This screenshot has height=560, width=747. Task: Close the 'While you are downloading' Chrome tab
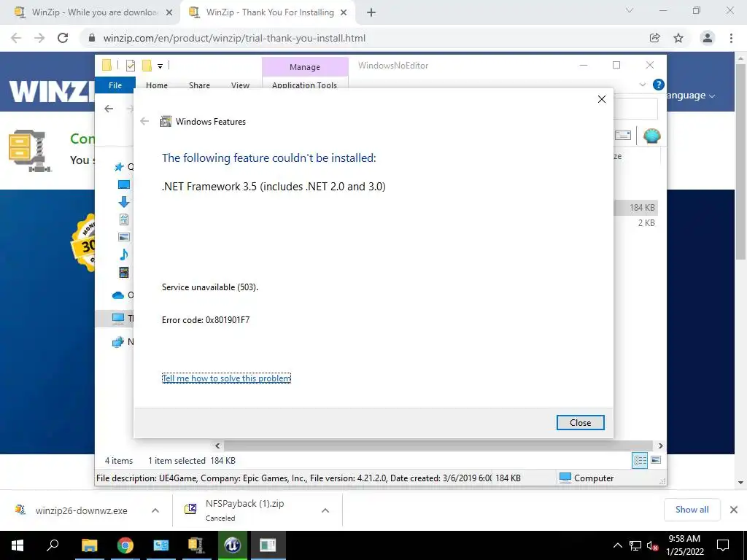pos(169,13)
